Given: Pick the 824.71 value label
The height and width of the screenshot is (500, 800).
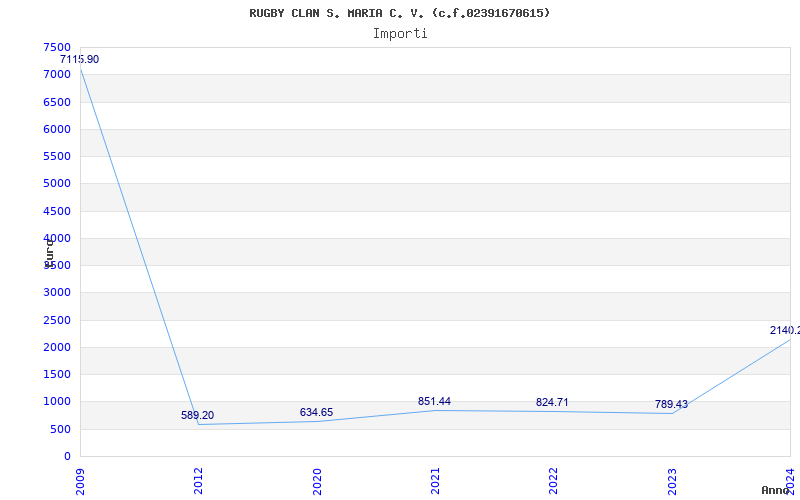Looking at the screenshot, I should [x=552, y=402].
